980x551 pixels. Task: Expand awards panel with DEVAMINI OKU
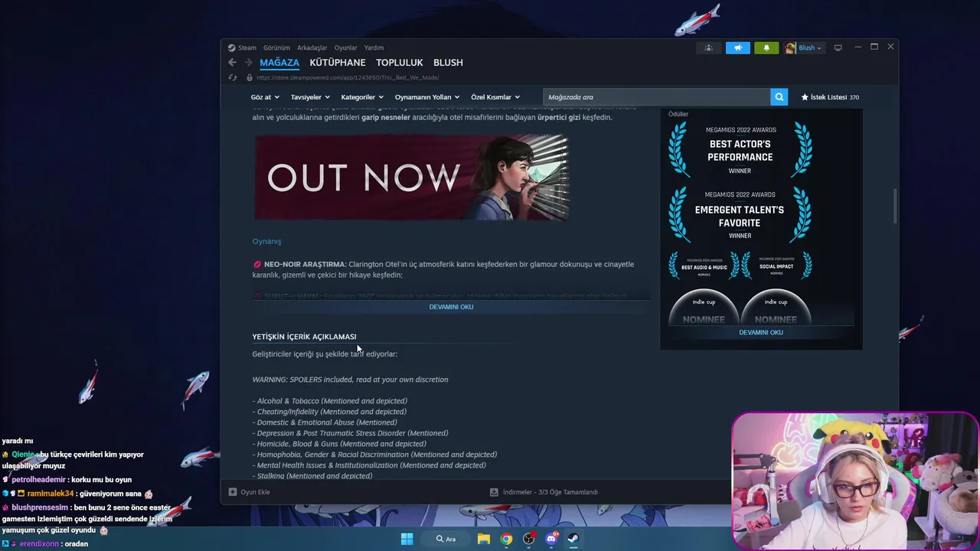[x=761, y=332]
